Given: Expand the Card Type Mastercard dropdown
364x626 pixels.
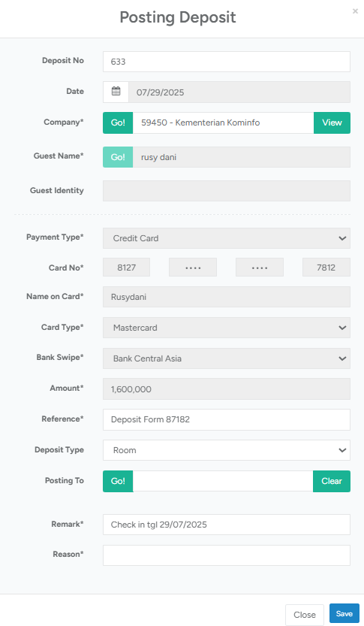Looking at the screenshot, I should 227,328.
